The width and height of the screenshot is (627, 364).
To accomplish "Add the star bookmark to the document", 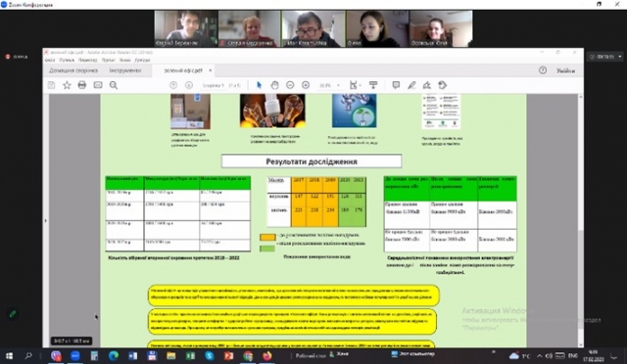I will tap(67, 85).
